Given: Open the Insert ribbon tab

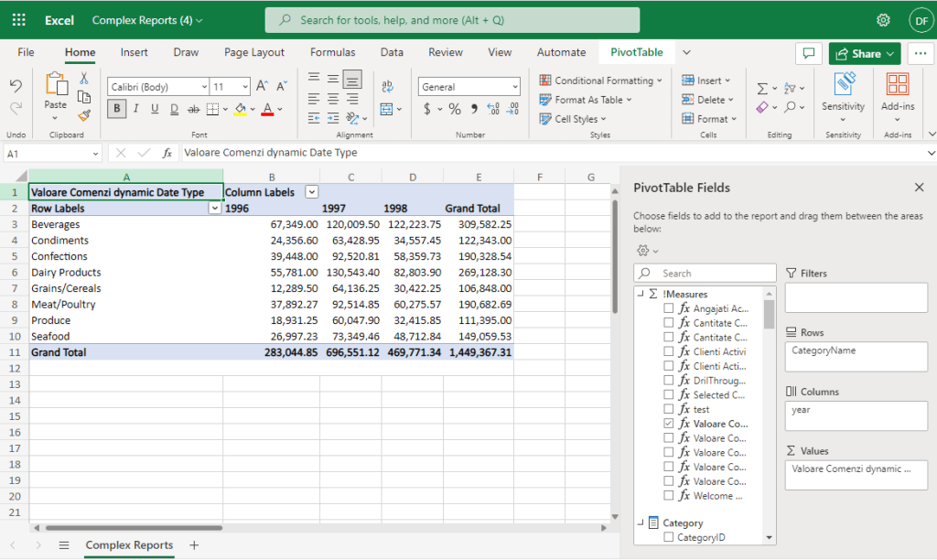Looking at the screenshot, I should (135, 52).
